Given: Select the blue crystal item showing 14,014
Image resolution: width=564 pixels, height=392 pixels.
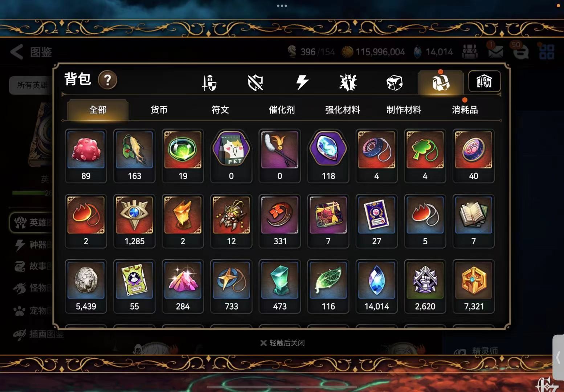Looking at the screenshot, I should 377,286.
